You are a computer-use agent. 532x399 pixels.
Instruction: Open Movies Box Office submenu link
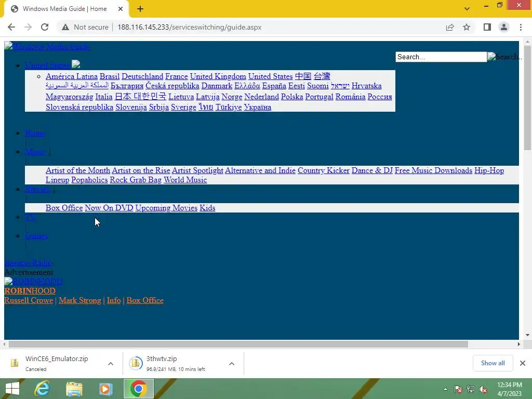pos(64,208)
